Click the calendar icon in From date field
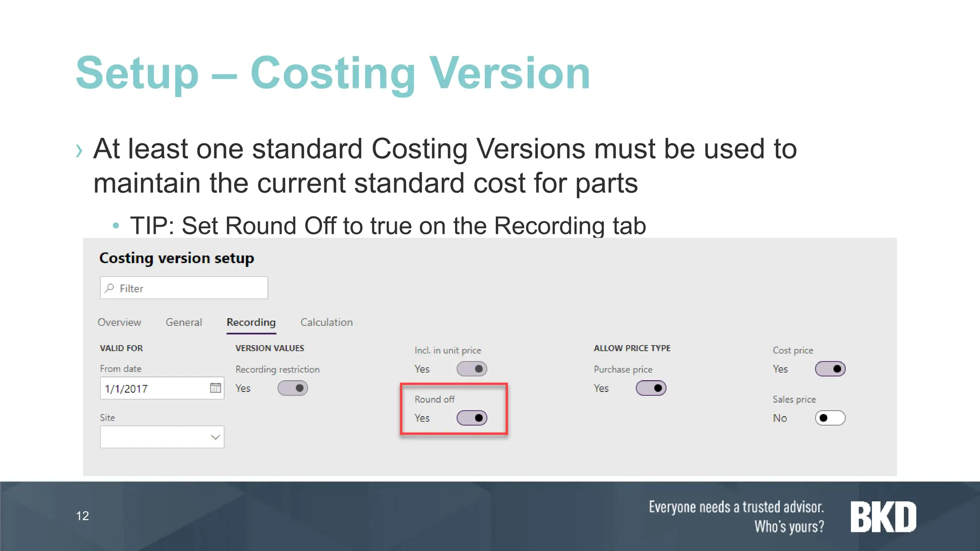The height and width of the screenshot is (551, 980). point(215,388)
